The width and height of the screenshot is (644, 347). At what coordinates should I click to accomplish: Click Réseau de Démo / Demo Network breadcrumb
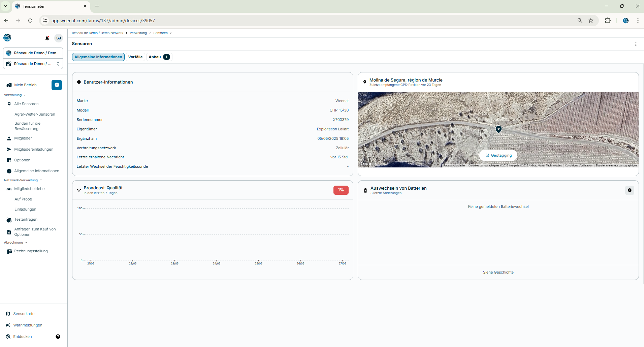click(x=97, y=33)
